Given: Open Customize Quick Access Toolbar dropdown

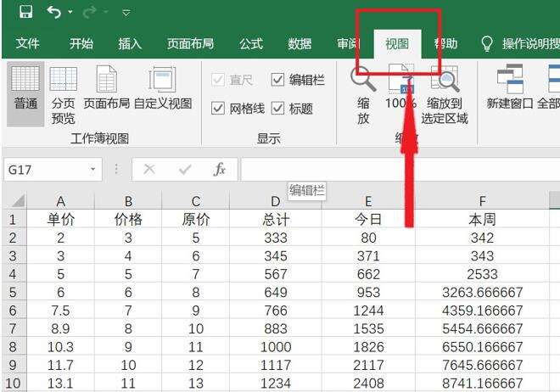Looking at the screenshot, I should [126, 14].
